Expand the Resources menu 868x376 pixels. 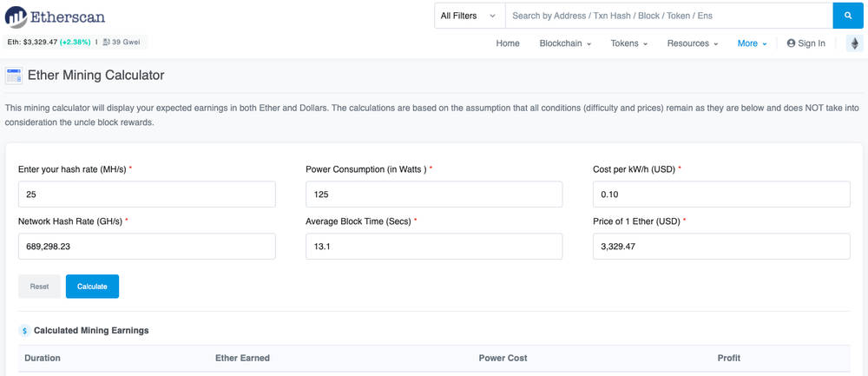[x=693, y=43]
